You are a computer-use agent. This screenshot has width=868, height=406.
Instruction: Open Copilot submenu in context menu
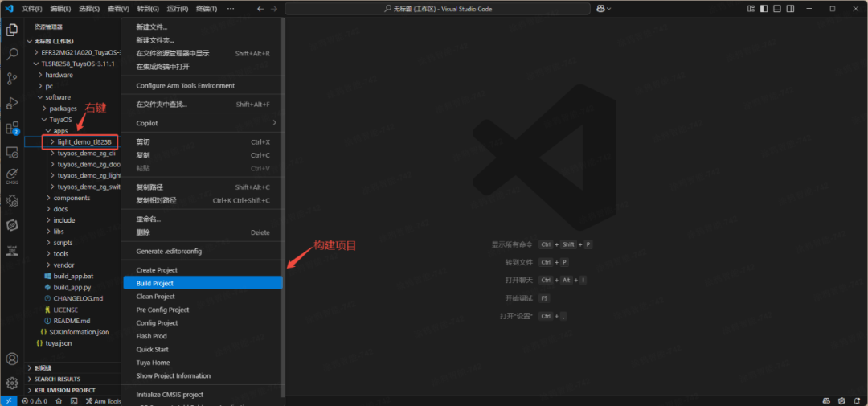(203, 123)
